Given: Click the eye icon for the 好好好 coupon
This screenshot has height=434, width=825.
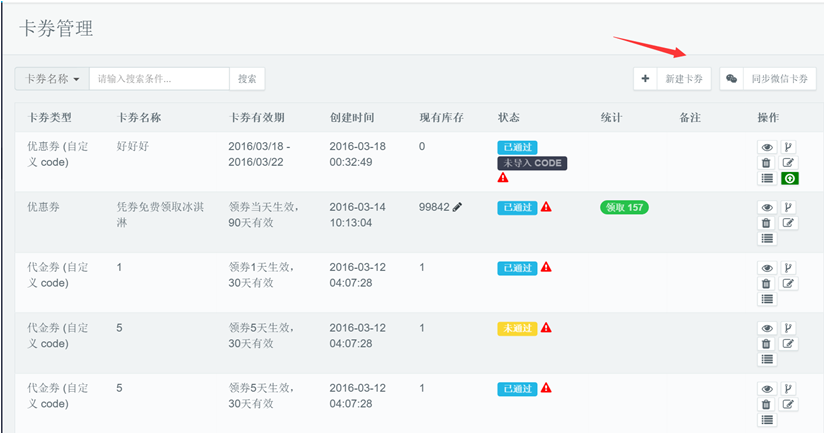Looking at the screenshot, I should pyautogui.click(x=766, y=147).
